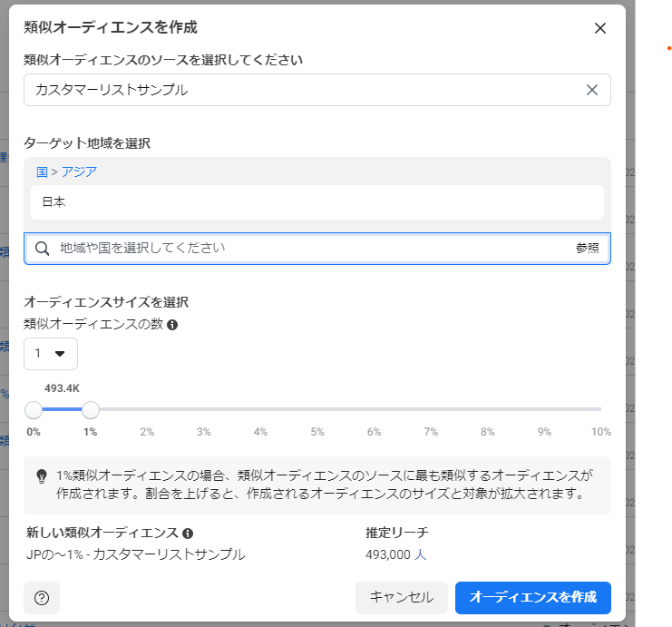672x627 pixels.
Task: Click the キャンセル button
Action: (x=402, y=597)
